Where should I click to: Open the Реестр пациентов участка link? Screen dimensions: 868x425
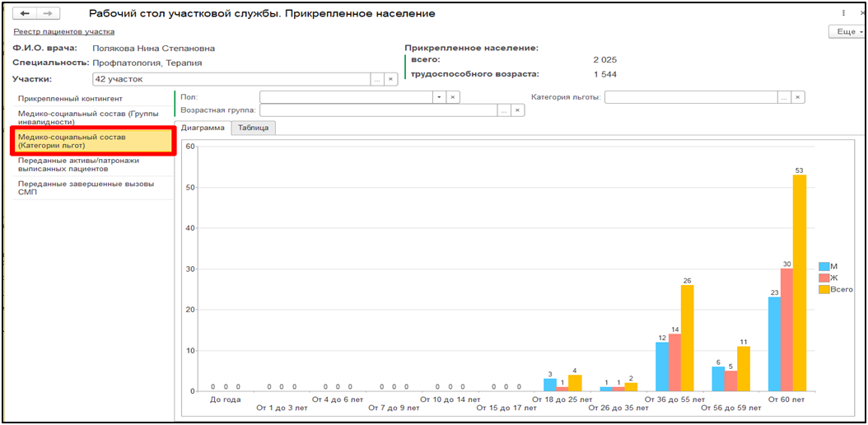[63, 31]
